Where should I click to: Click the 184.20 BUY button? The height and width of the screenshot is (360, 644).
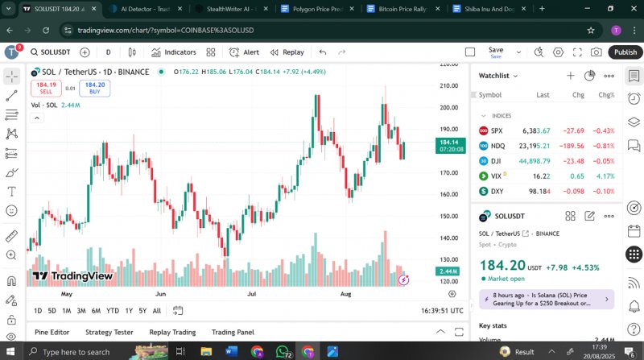point(95,88)
